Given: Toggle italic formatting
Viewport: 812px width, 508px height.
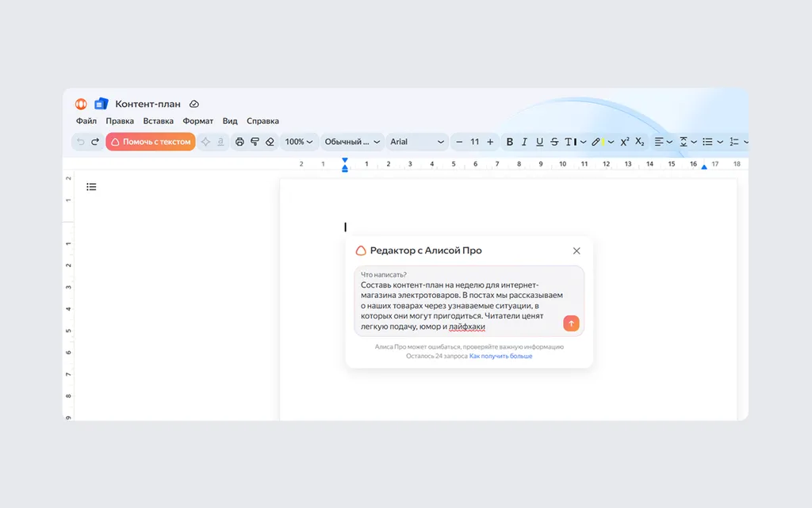Looking at the screenshot, I should tap(524, 142).
